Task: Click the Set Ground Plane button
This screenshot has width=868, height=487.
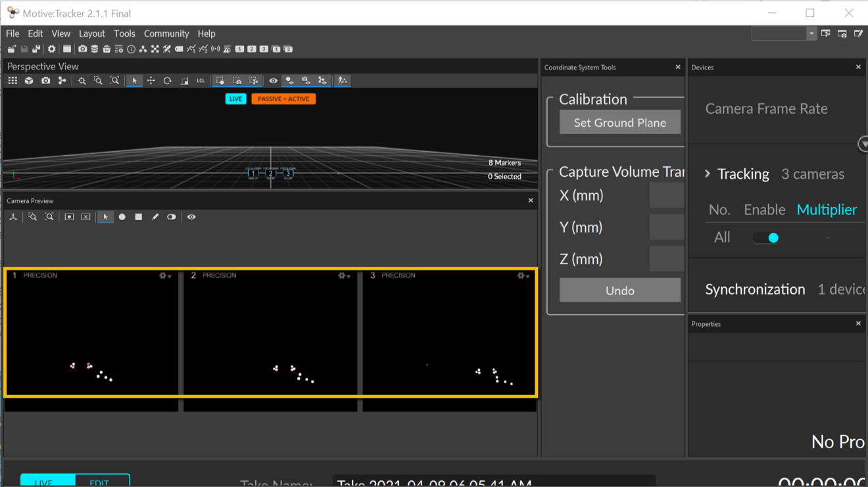Action: [619, 122]
